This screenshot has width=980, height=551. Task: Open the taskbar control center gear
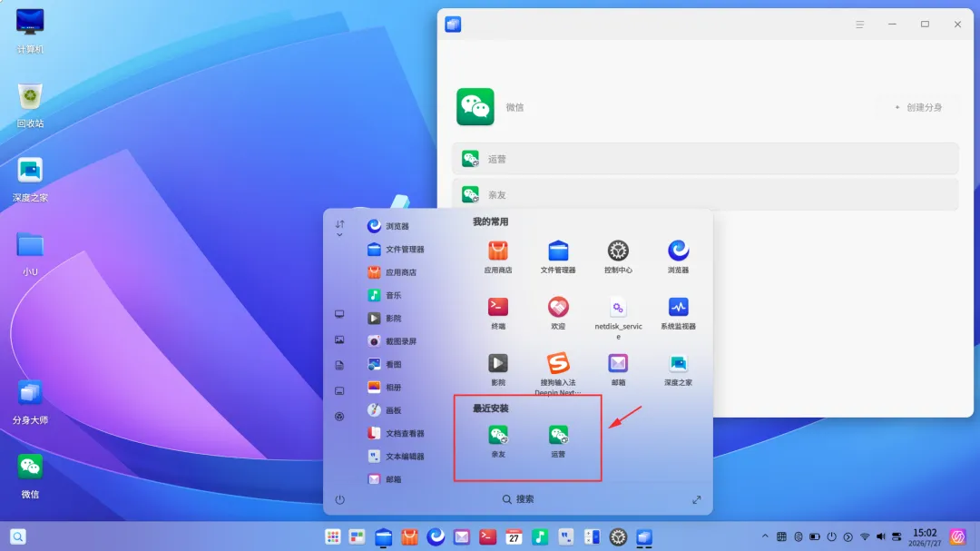click(x=618, y=536)
